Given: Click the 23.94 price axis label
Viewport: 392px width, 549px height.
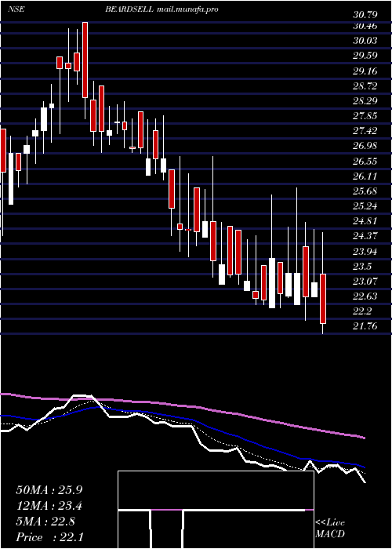Looking at the screenshot, I should tap(365, 252).
